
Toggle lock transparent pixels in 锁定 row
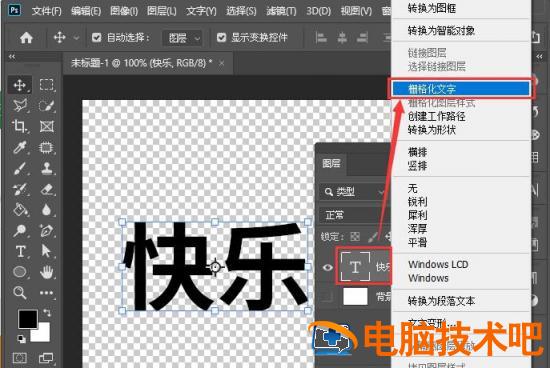(355, 237)
